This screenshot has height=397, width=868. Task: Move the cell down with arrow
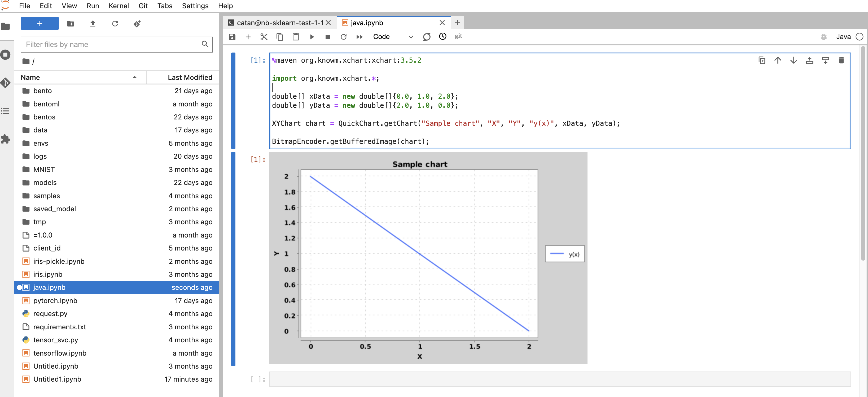(x=794, y=61)
